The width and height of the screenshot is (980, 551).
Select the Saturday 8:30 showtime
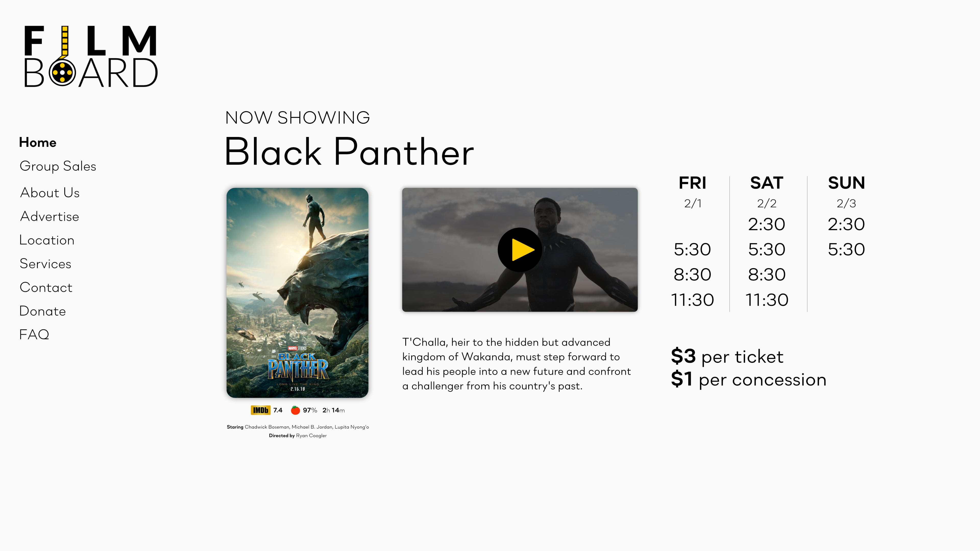(767, 274)
